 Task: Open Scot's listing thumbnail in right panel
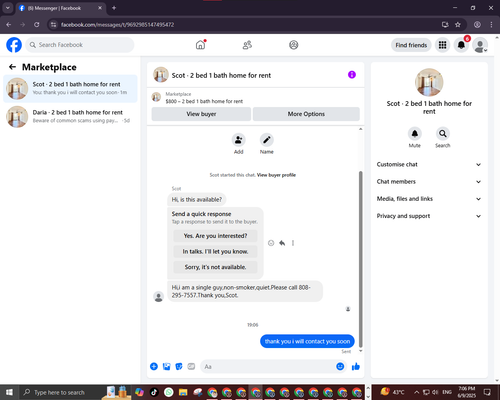point(429,82)
